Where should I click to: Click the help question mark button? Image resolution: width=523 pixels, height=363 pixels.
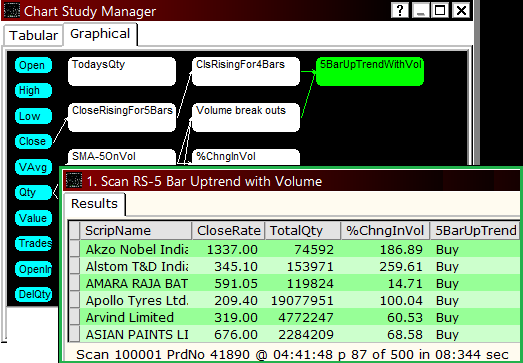point(400,11)
